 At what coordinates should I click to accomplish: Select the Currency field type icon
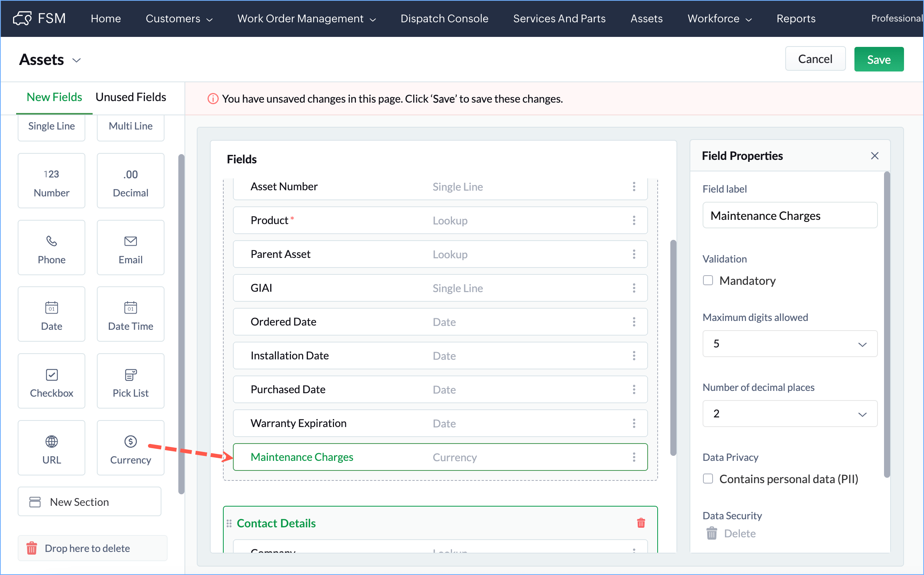pyautogui.click(x=130, y=442)
